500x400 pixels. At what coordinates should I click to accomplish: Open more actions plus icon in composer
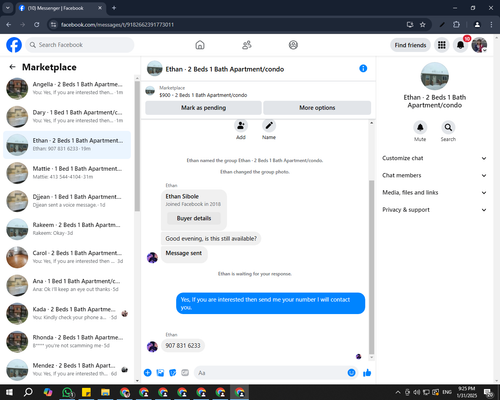(148, 373)
